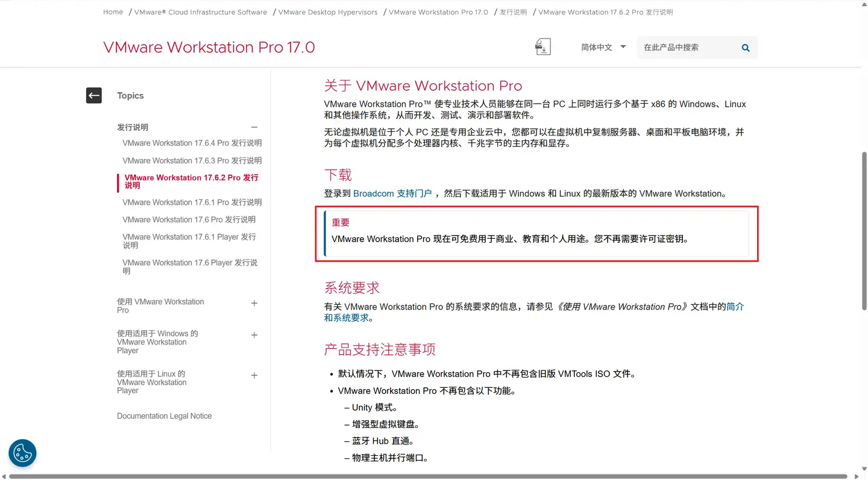
Task: Open 发行说明 breadcrumb link
Action: tap(513, 12)
